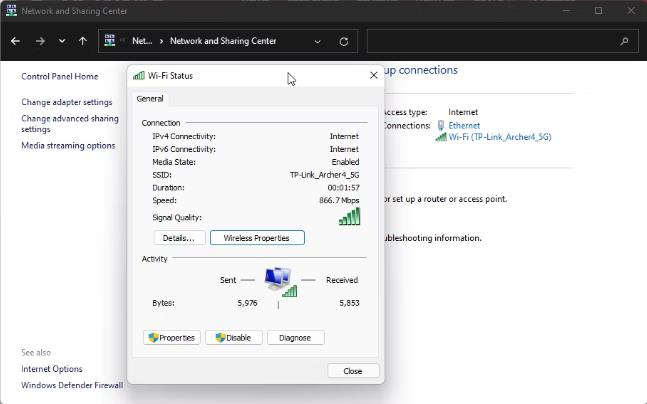
Task: Click Media State value Enabled
Action: click(x=345, y=162)
